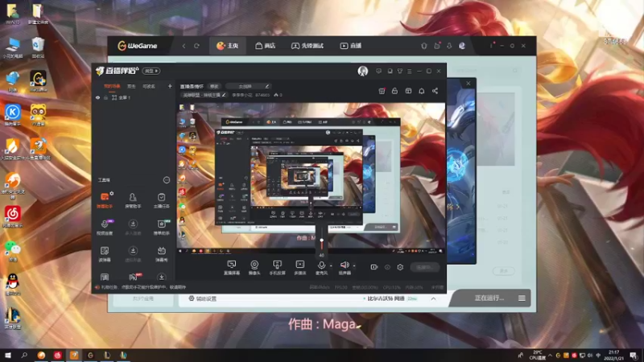Viewport: 644px width, 362px height.
Task: Toggle visibility eye of 全屏 1 source
Action: click(97, 97)
